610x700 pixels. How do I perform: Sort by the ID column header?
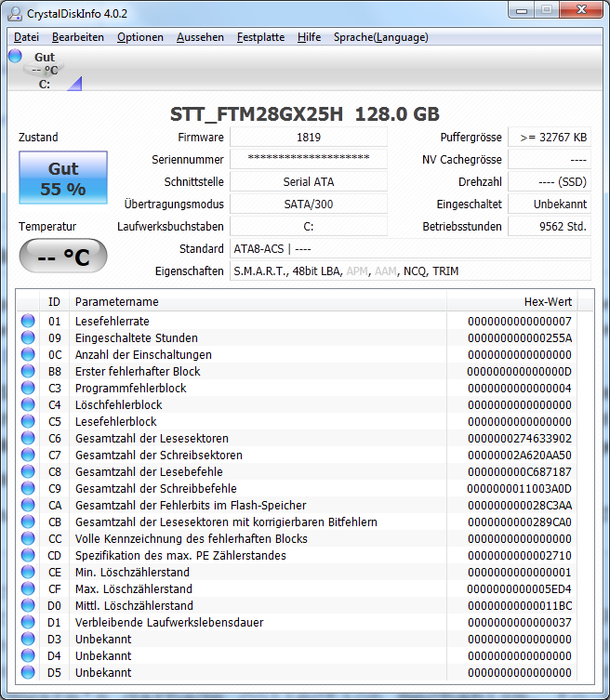pyautogui.click(x=54, y=302)
